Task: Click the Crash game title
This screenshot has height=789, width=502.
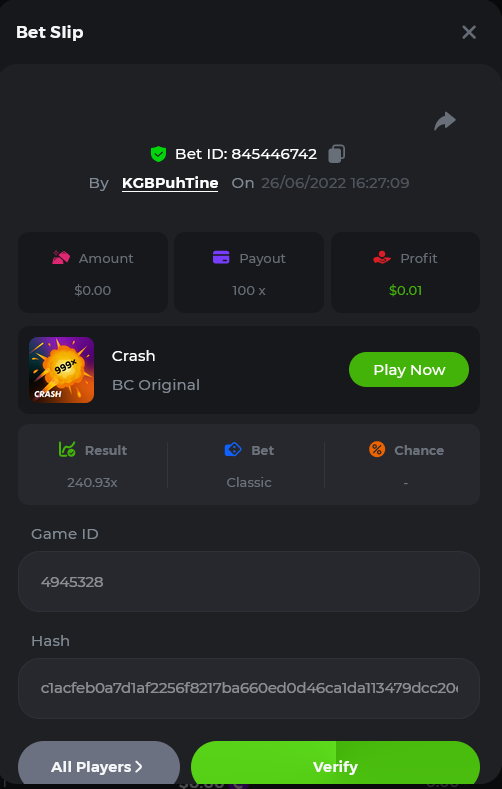Action: 133,356
